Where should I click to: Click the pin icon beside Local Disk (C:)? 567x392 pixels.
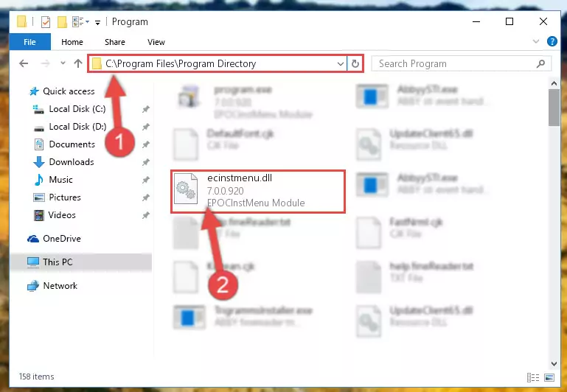[x=145, y=109]
